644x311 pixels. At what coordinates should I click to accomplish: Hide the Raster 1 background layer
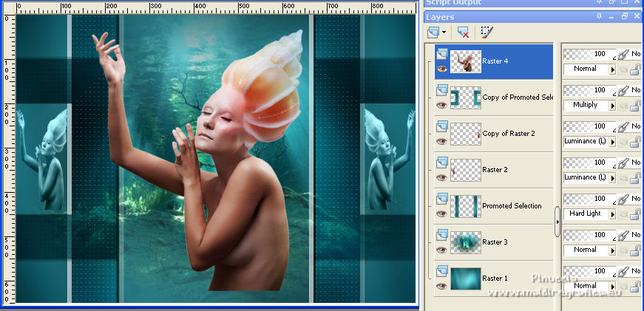click(442, 286)
